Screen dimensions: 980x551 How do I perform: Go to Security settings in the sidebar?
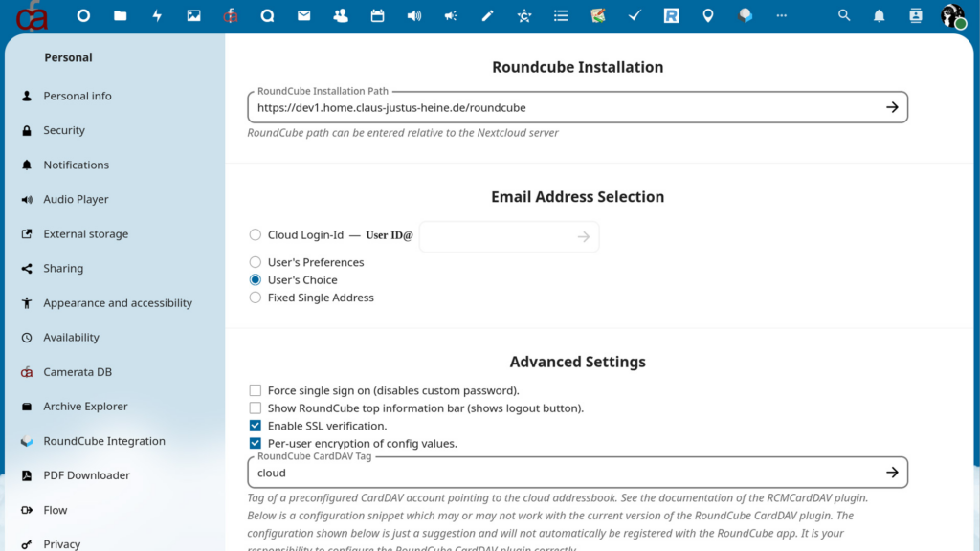point(64,130)
